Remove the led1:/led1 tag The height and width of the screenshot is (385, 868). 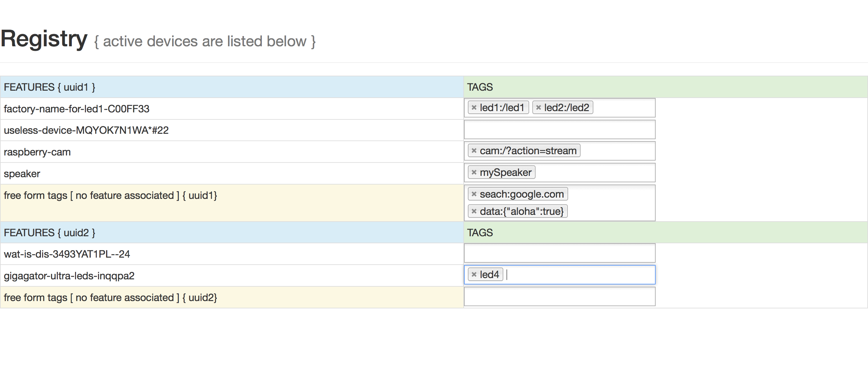tap(474, 108)
